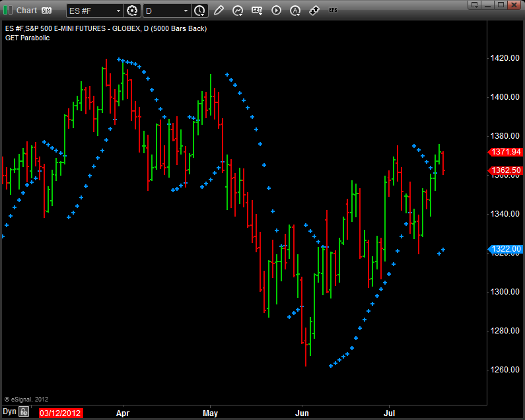This screenshot has width=525, height=420.
Task: Minimize the chart window
Action: coord(487,5)
